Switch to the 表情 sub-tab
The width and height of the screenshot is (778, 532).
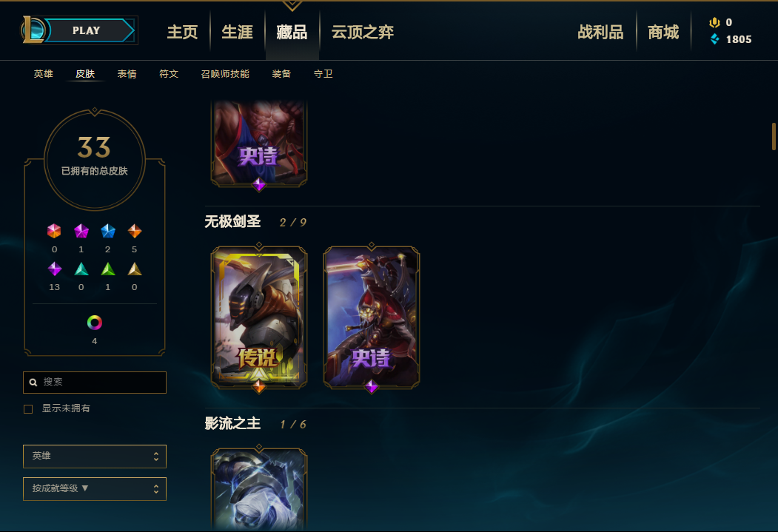click(x=127, y=74)
